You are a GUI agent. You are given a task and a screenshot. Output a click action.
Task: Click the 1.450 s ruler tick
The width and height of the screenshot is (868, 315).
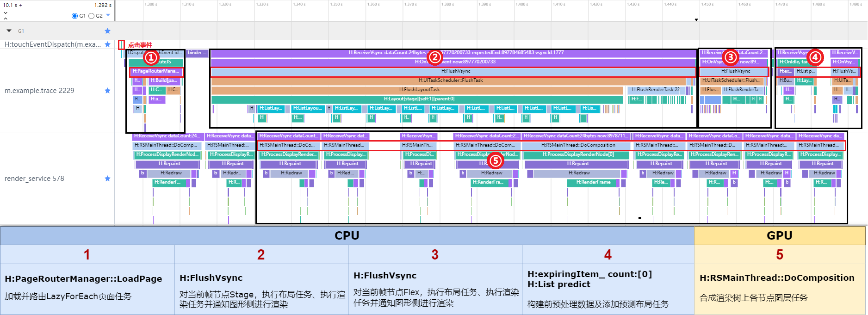tap(707, 4)
